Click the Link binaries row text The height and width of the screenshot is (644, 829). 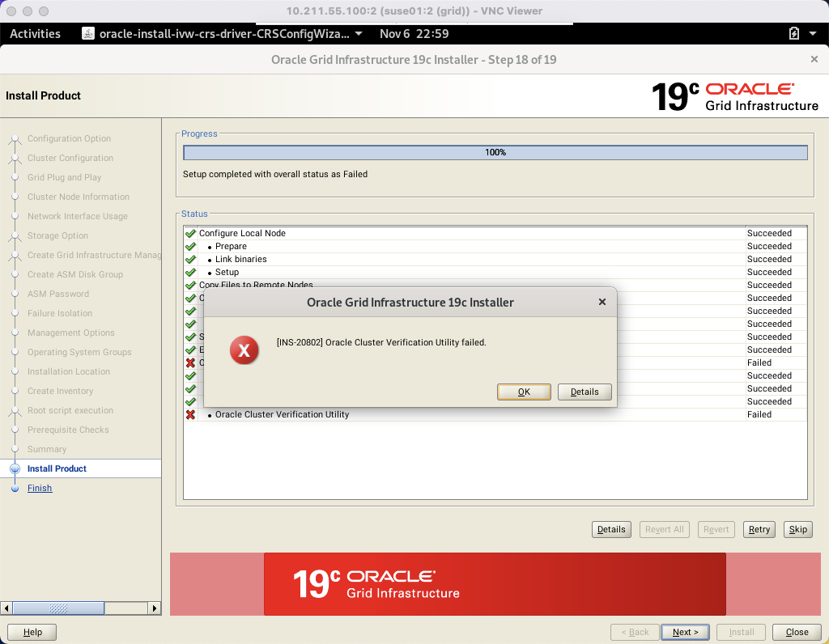click(x=240, y=260)
